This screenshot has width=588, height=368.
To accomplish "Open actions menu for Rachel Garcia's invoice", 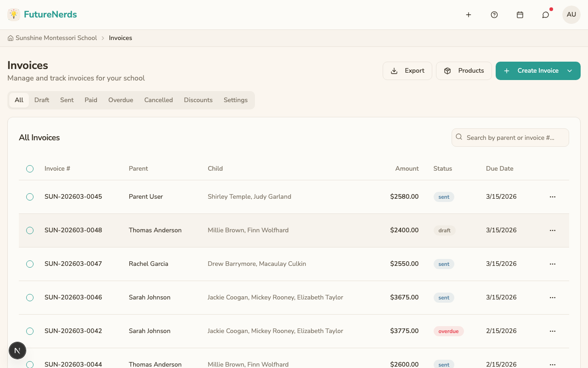I will click(553, 264).
